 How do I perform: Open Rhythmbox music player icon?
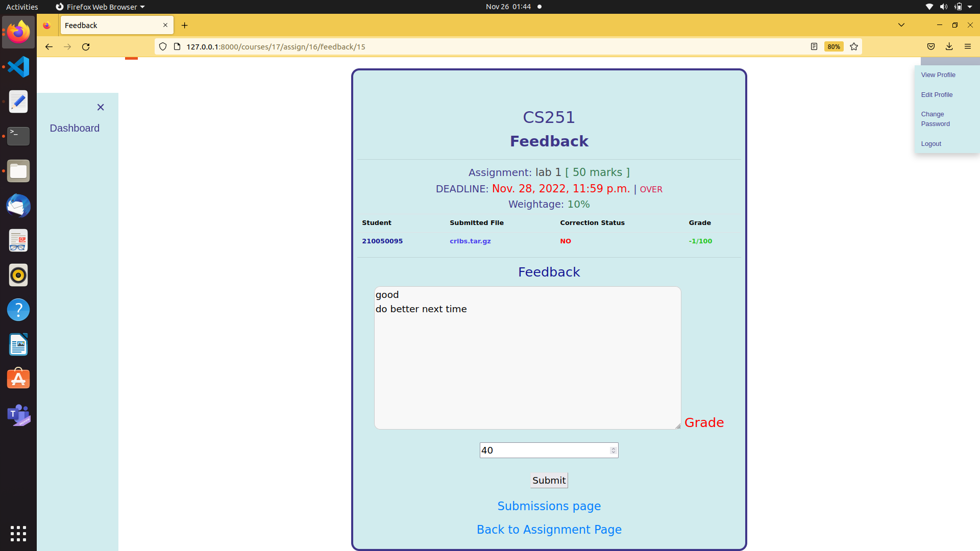(x=18, y=275)
